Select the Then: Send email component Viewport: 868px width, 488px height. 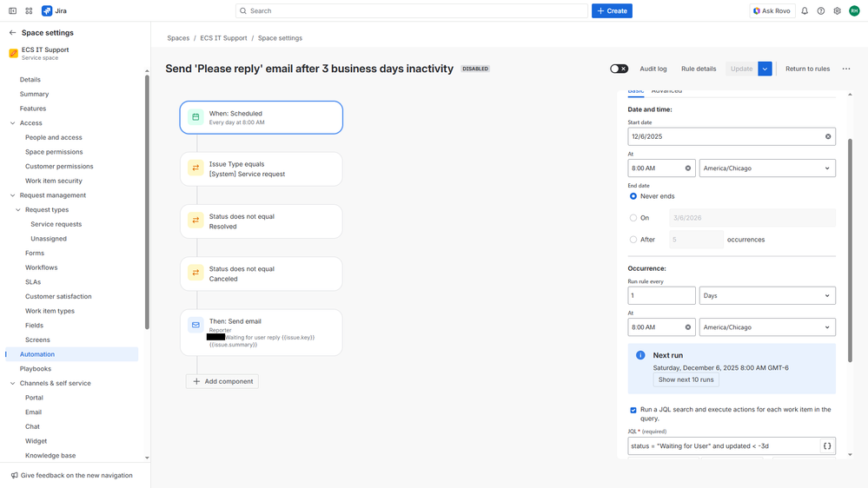pyautogui.click(x=262, y=333)
